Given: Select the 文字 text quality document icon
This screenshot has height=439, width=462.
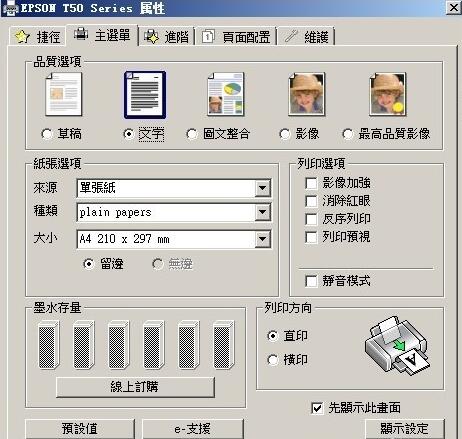Looking at the screenshot, I should pos(145,95).
